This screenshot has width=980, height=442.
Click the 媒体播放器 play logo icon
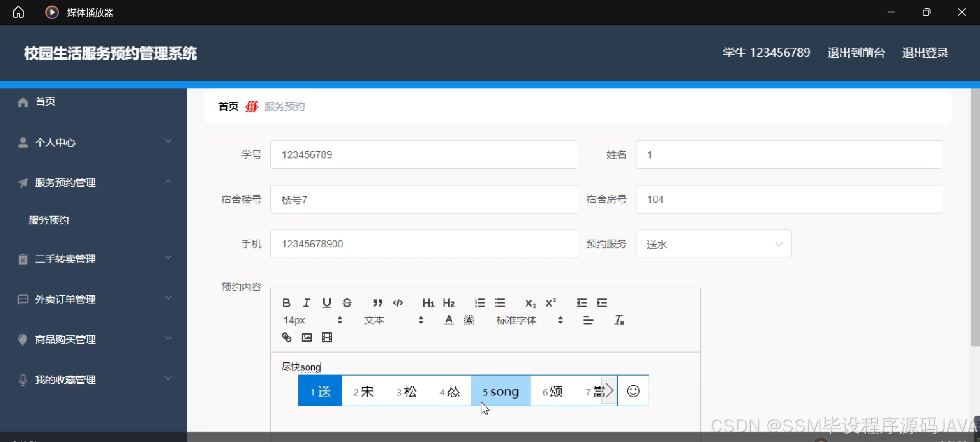pyautogui.click(x=52, y=12)
